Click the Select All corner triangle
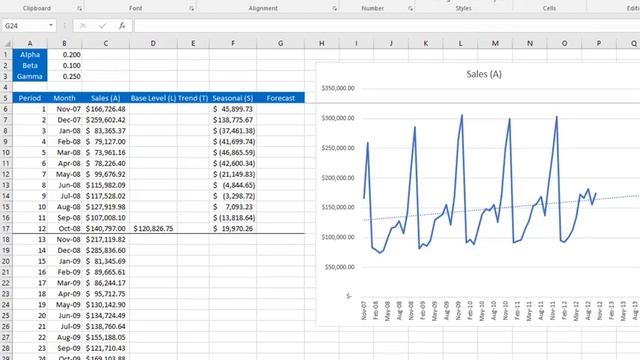This screenshot has width=640, height=360. pos(7,43)
